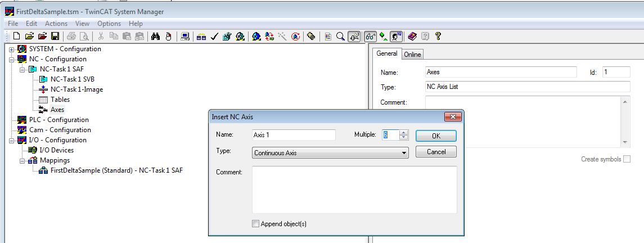Click the Activate Configuration toolbar icon
This screenshot has height=243, width=644.
227,37
